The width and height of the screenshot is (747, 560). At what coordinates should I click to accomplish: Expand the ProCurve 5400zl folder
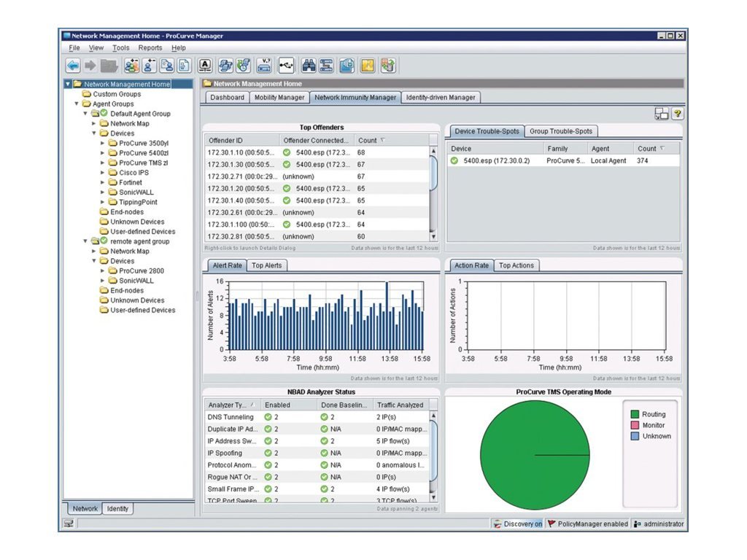(102, 153)
